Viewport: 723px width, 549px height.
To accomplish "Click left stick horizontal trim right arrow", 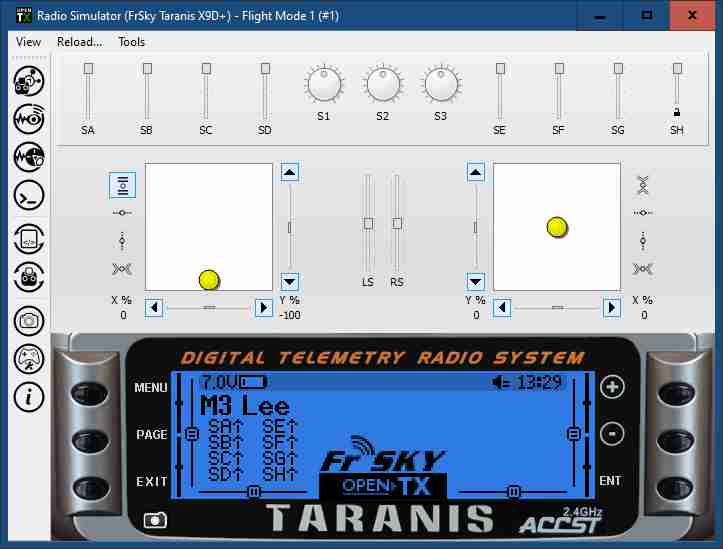I will click(x=263, y=307).
